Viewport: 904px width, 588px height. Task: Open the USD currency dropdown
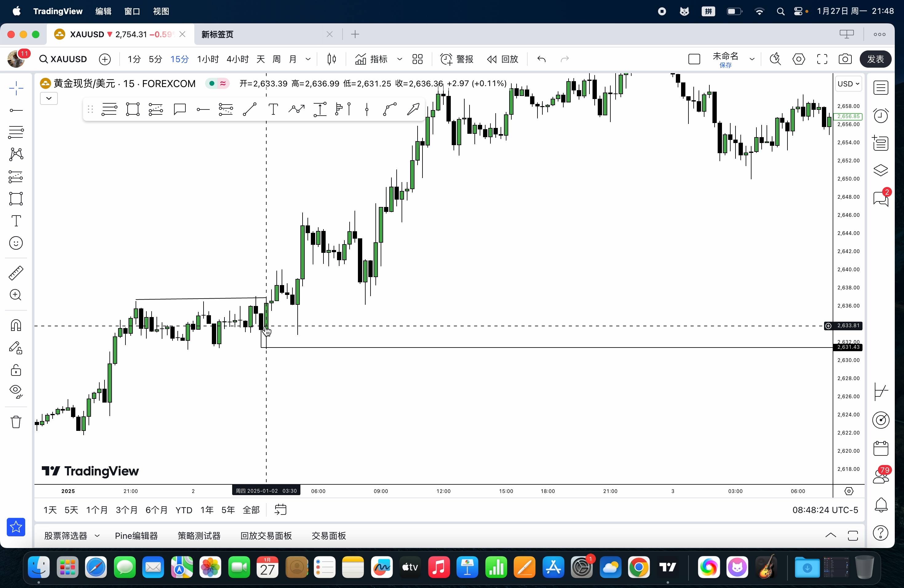pos(848,84)
